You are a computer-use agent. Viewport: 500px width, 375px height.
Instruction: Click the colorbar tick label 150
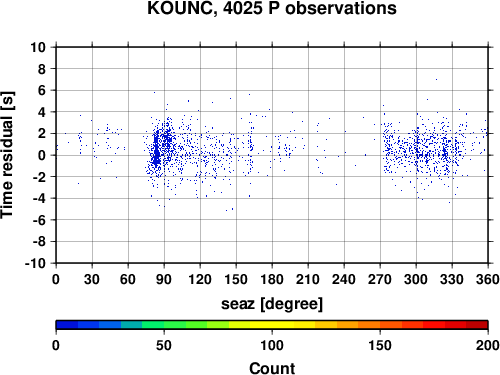pyautogui.click(x=380, y=345)
